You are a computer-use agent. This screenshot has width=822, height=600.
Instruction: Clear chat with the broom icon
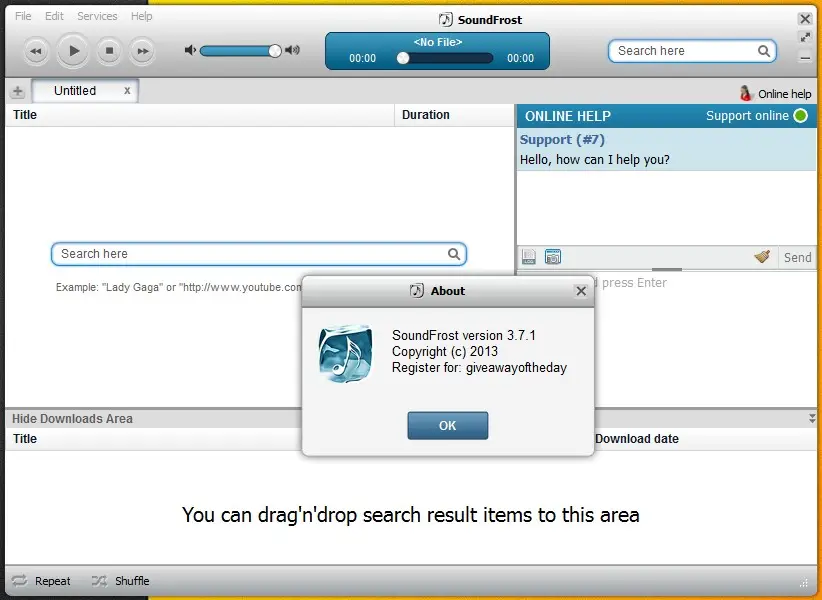(762, 257)
